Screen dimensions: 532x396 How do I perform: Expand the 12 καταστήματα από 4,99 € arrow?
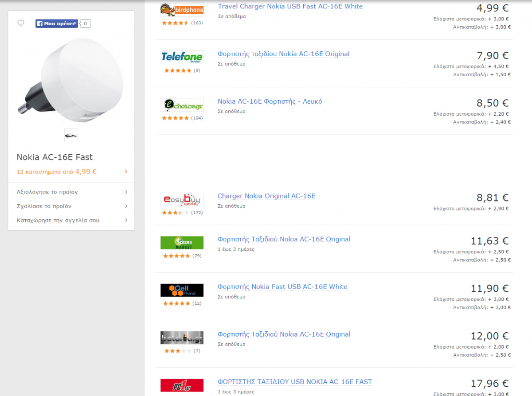(x=126, y=171)
